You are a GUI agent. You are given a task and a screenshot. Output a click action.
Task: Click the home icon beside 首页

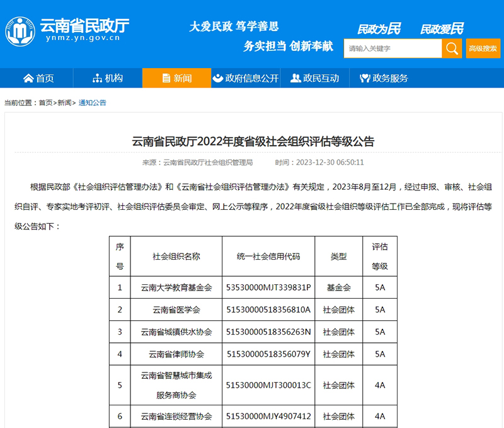[x=28, y=78]
